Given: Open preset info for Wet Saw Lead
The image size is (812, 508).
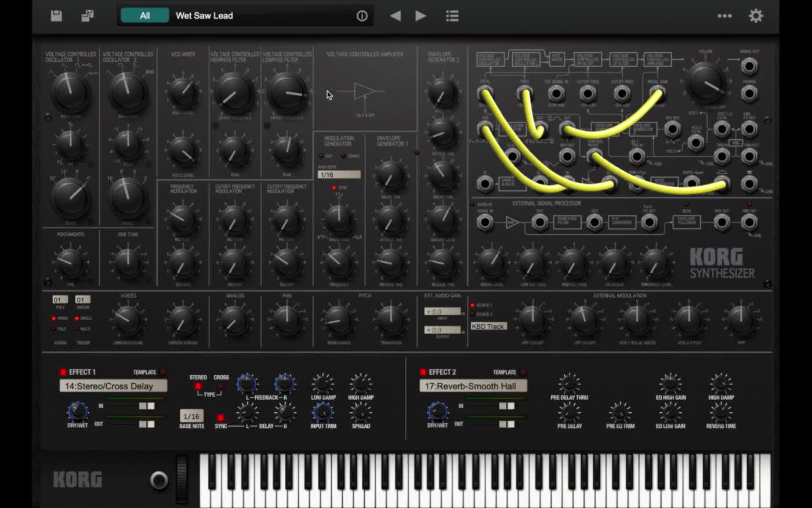Looking at the screenshot, I should (x=362, y=16).
